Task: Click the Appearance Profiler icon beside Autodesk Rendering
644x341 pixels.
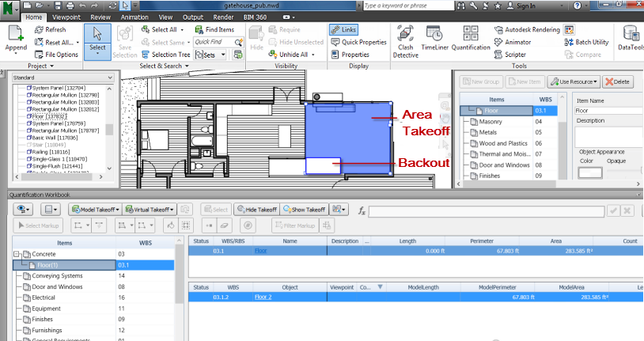Action: coord(569,29)
